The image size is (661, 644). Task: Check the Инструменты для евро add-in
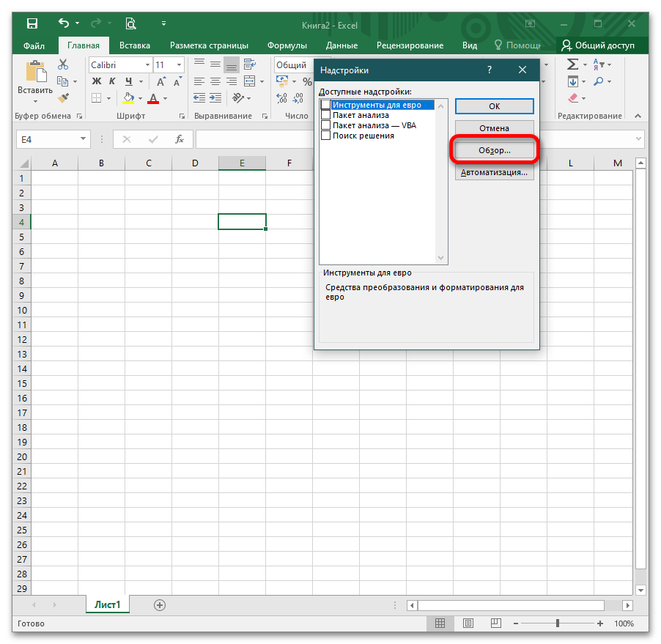coord(325,105)
